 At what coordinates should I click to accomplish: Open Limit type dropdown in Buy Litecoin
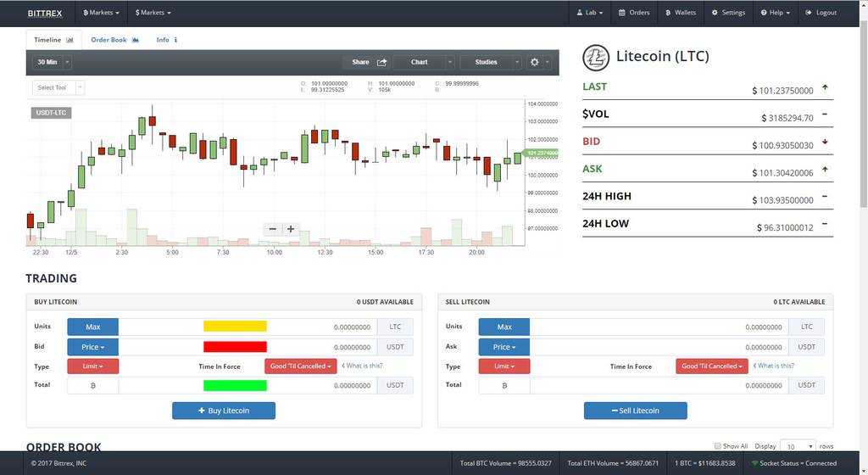point(93,366)
